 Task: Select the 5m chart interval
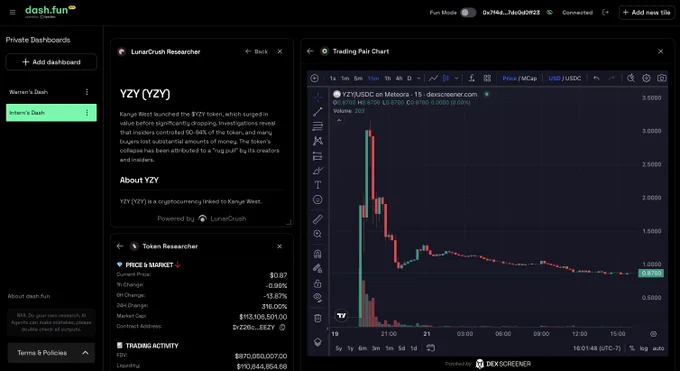coord(358,79)
